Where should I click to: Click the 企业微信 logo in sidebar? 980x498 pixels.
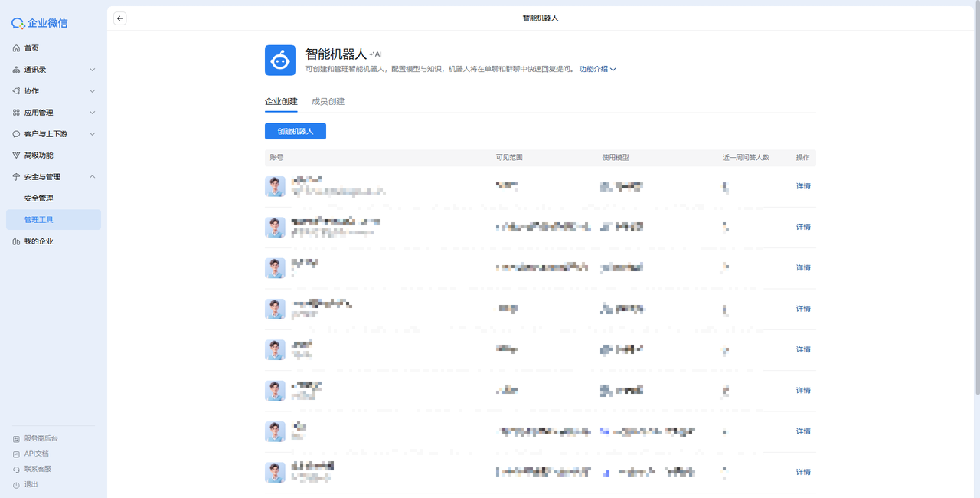coord(40,23)
